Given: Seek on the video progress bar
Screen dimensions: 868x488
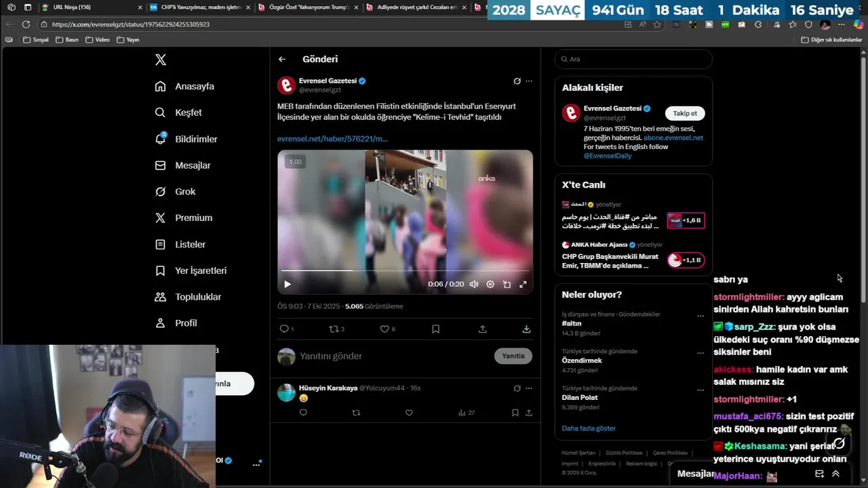Looking at the screenshot, I should point(405,270).
